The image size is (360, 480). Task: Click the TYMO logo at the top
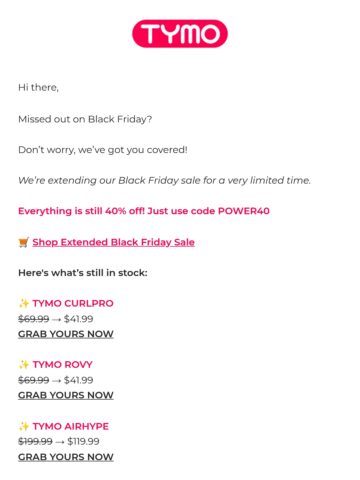[x=180, y=33]
